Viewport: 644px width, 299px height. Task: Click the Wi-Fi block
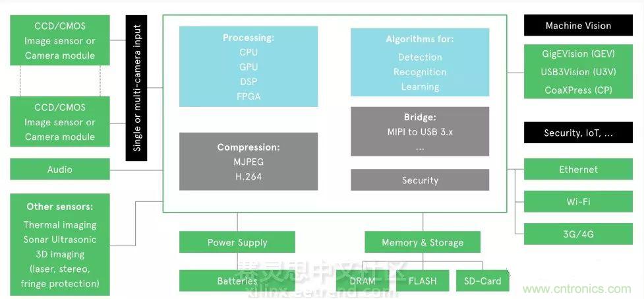[x=578, y=201]
